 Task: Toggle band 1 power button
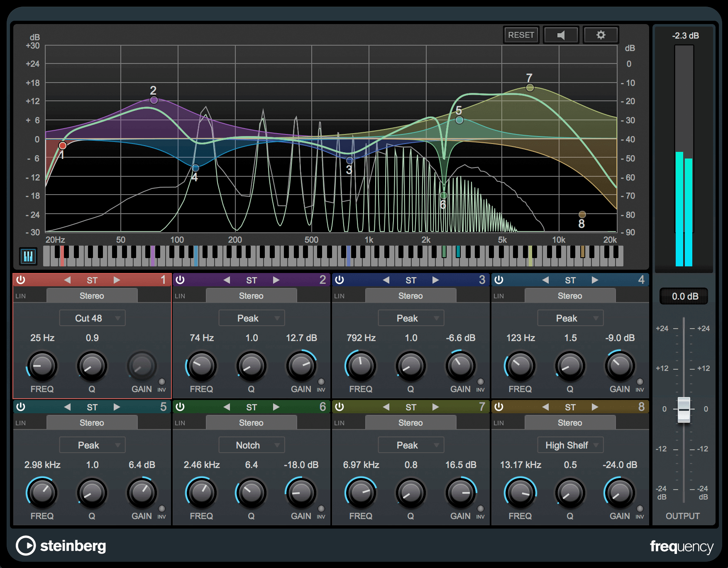(21, 280)
